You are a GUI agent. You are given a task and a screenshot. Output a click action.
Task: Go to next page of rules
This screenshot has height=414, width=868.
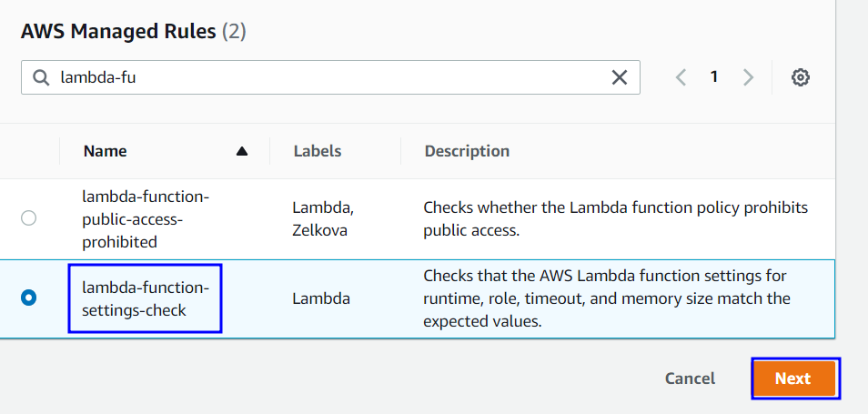748,77
